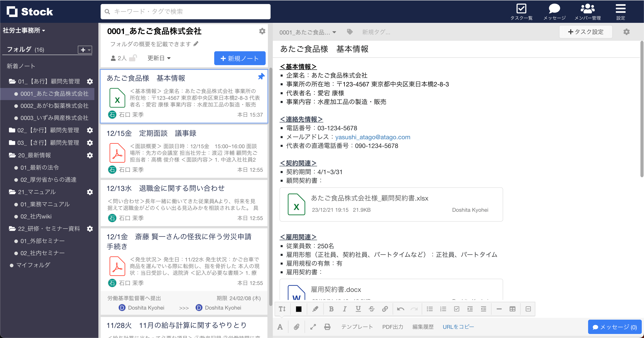Toggle bold formatting in the editor

tap(331, 309)
